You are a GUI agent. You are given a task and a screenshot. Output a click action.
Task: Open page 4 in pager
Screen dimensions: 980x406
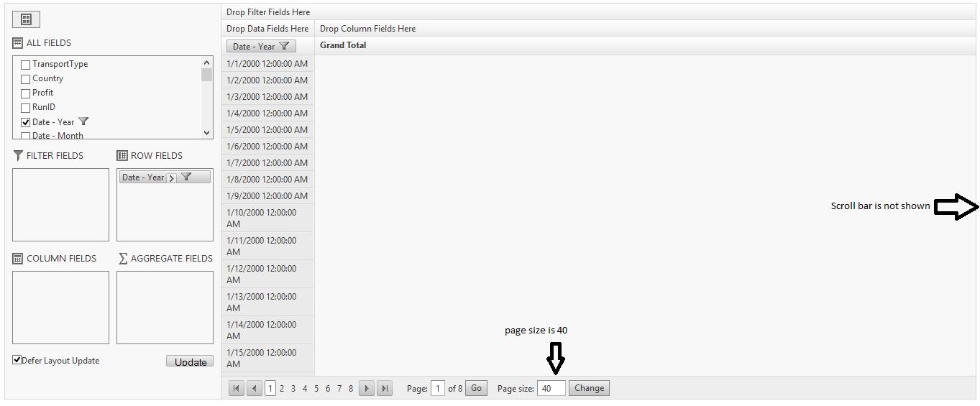[x=305, y=389]
